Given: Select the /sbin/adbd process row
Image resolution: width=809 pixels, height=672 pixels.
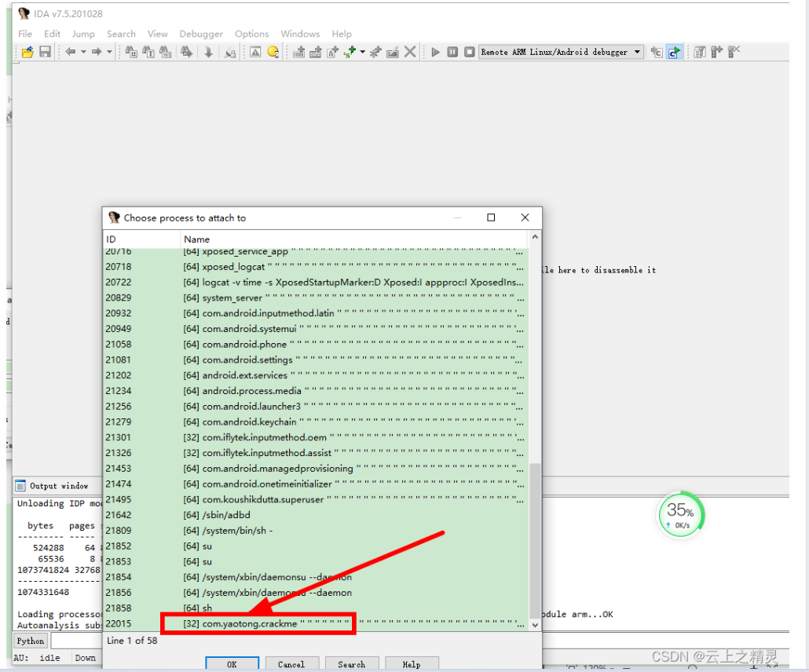Looking at the screenshot, I should coord(316,515).
